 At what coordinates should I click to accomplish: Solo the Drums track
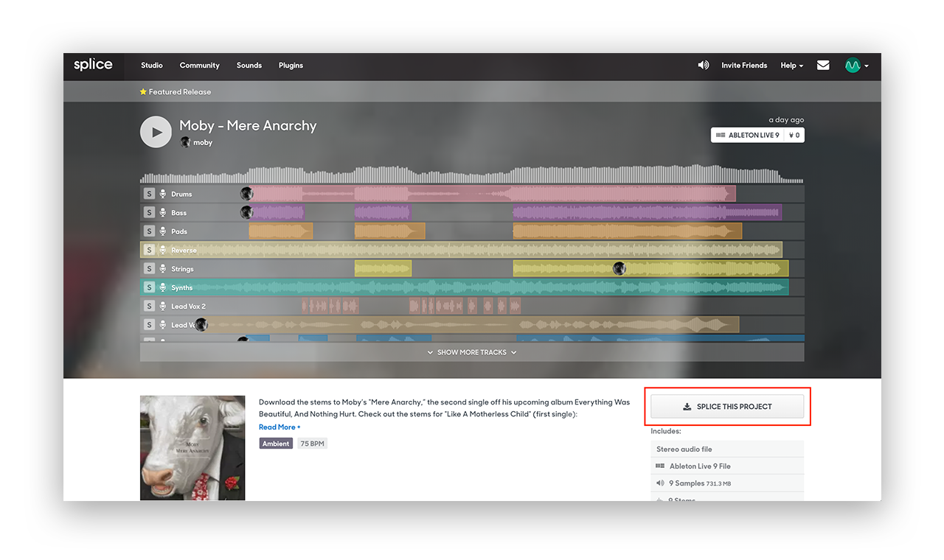[149, 194]
